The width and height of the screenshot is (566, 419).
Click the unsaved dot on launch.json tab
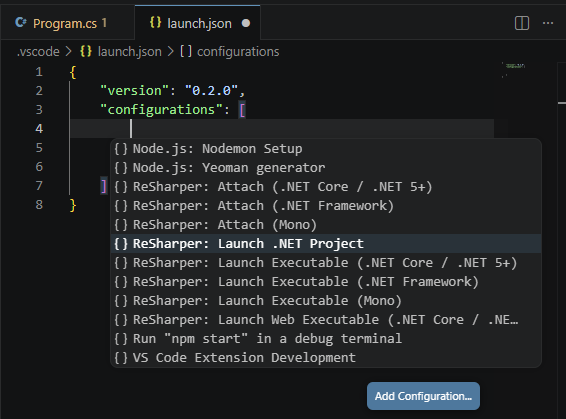coord(246,23)
